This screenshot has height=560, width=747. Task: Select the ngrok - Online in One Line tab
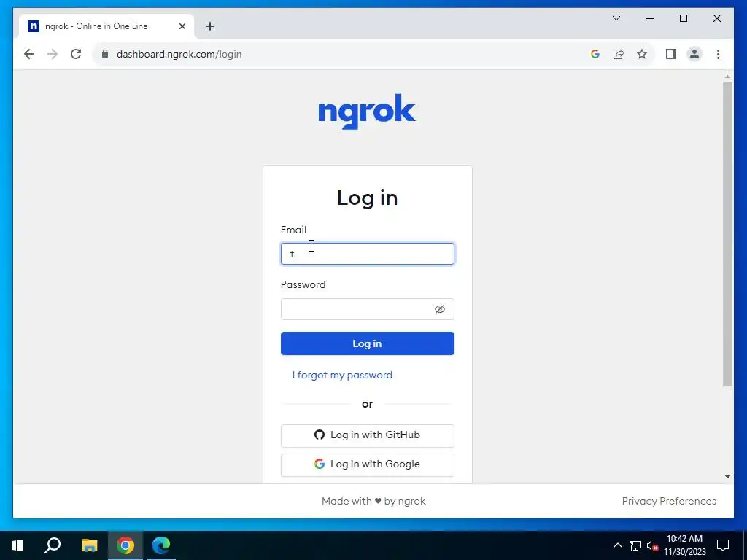[107, 26]
